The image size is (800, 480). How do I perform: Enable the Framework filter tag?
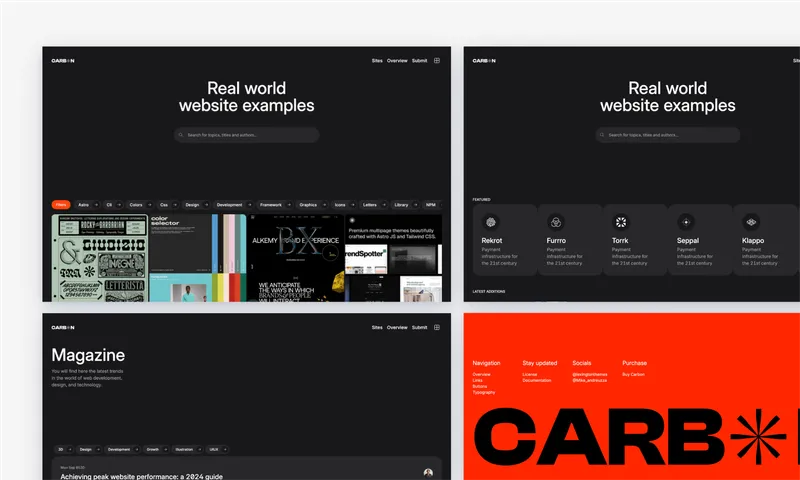pos(271,204)
